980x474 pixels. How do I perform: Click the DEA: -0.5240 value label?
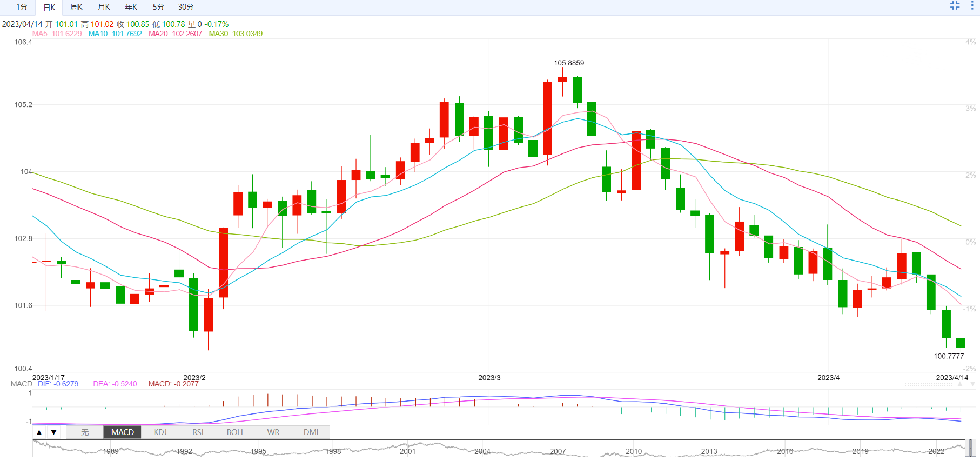[x=115, y=384]
